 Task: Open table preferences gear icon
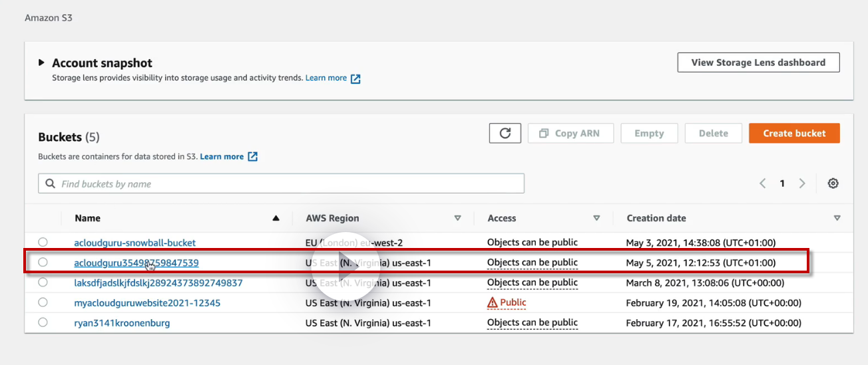point(833,183)
